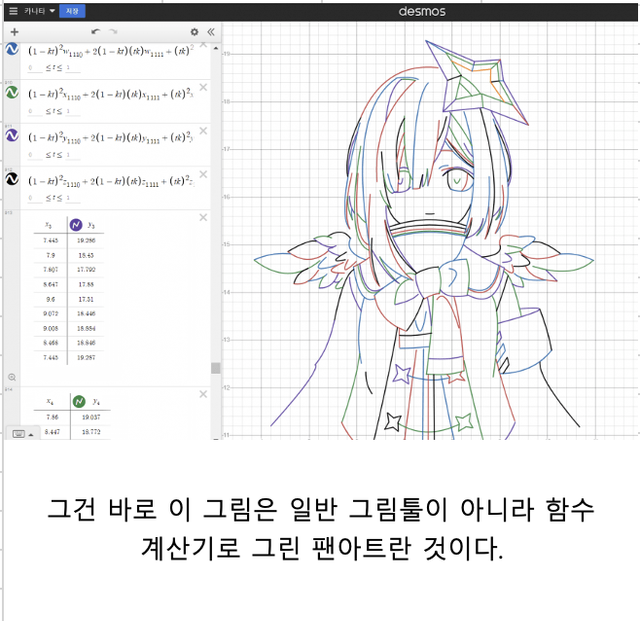Open the graph title dropdown '카나타'

click(39, 11)
